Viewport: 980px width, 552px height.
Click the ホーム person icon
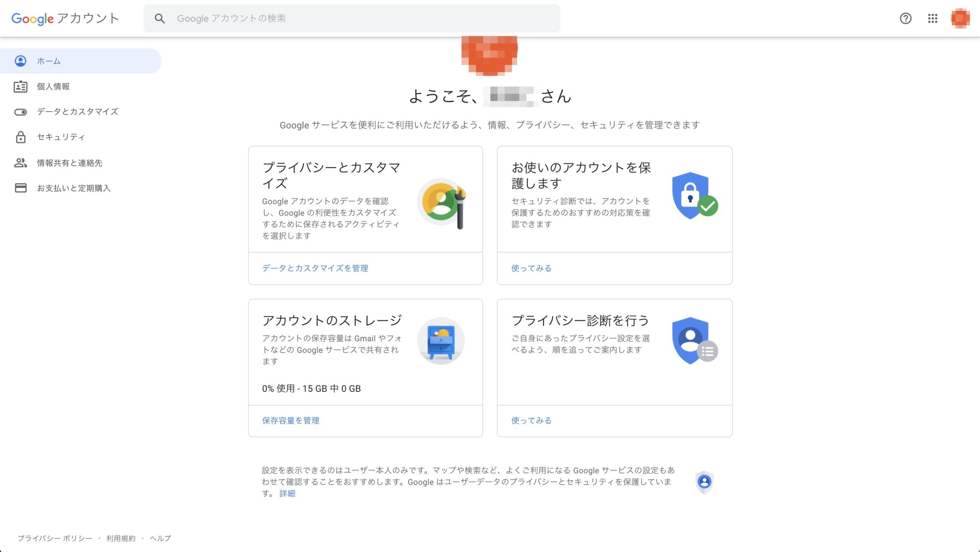pyautogui.click(x=20, y=61)
